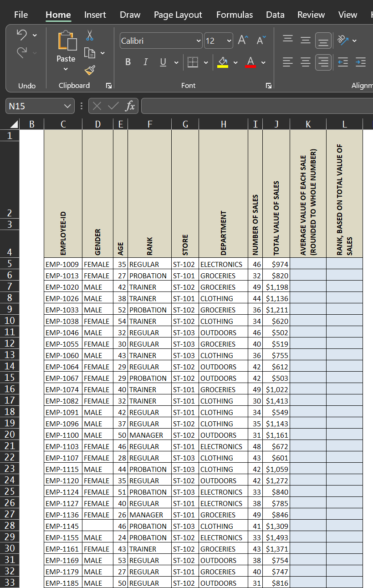Open the Font settings dialog launcher
Screen dimensions: 373x588
[x=269, y=85]
